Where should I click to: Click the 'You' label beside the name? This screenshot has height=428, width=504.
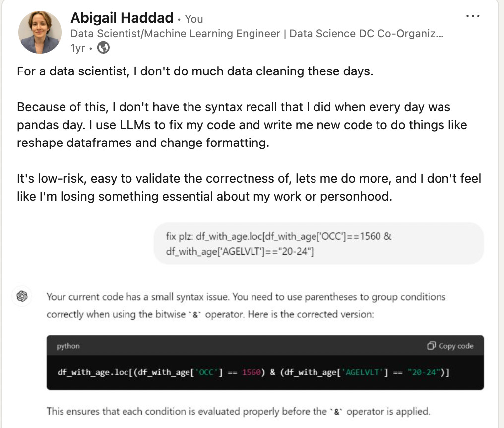(x=194, y=19)
